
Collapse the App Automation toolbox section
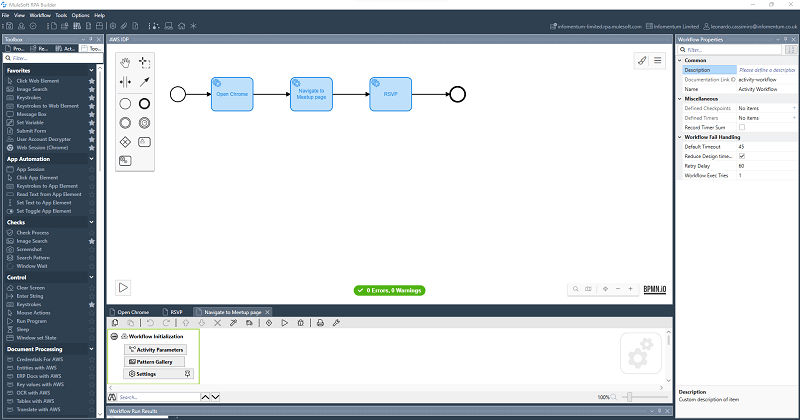pos(92,159)
